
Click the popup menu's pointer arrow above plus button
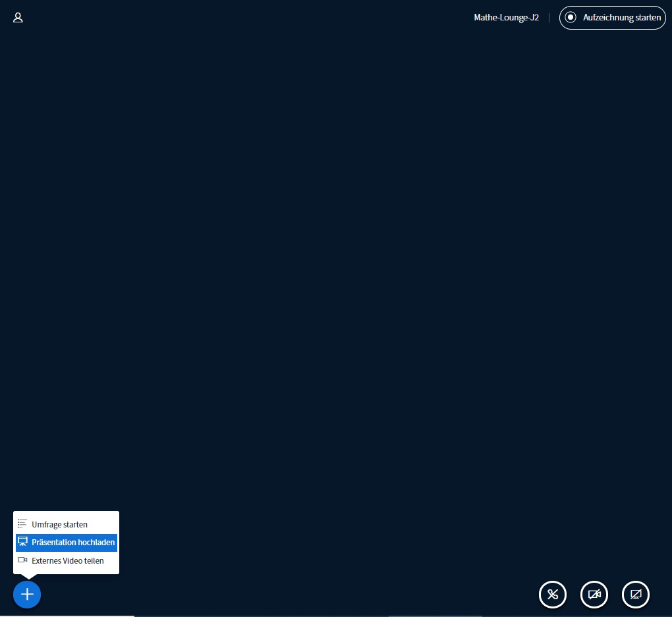coord(27,577)
